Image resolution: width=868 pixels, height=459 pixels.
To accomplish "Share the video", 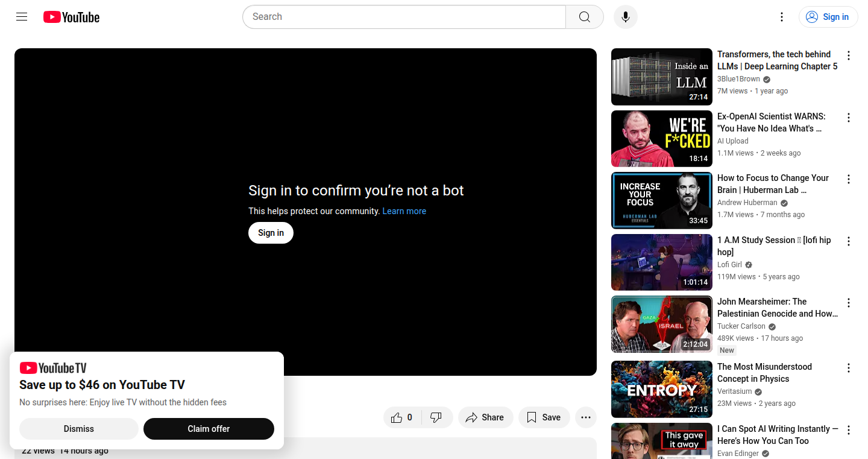I will [485, 417].
